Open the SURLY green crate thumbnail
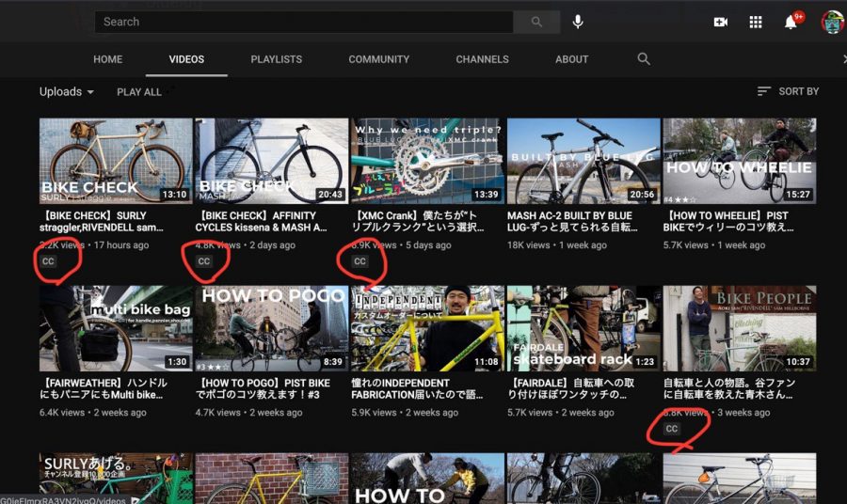The image size is (847, 504). 116,479
